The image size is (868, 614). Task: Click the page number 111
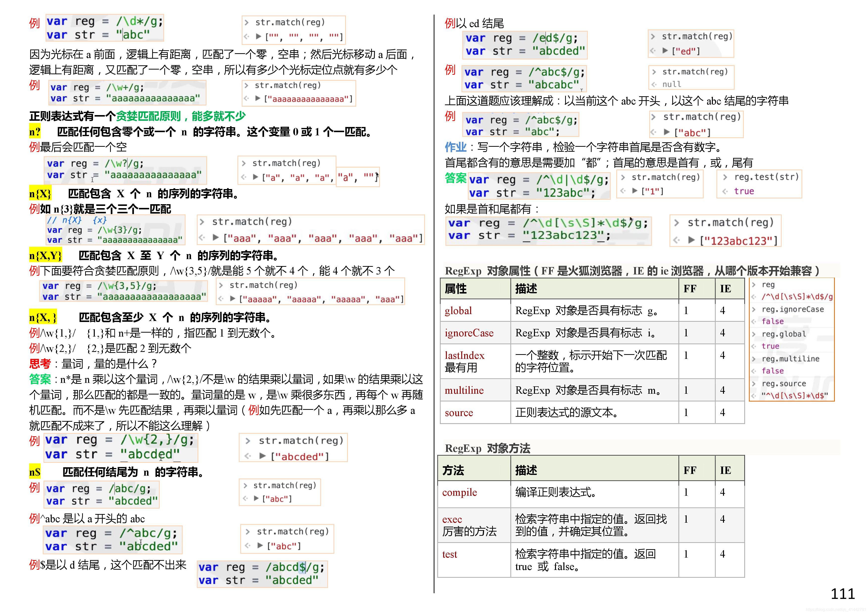[x=843, y=594]
